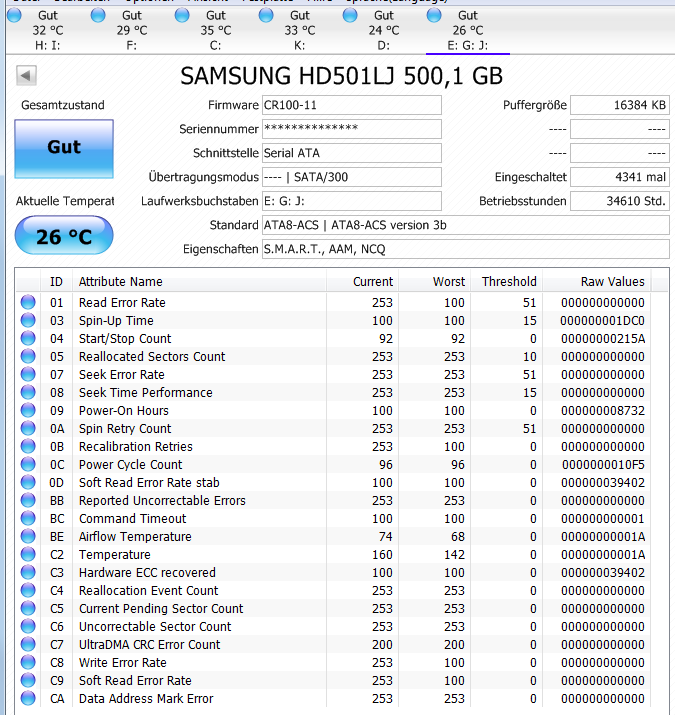
Task: Select the UltraDMA CRC Error Count name
Action: 150,644
